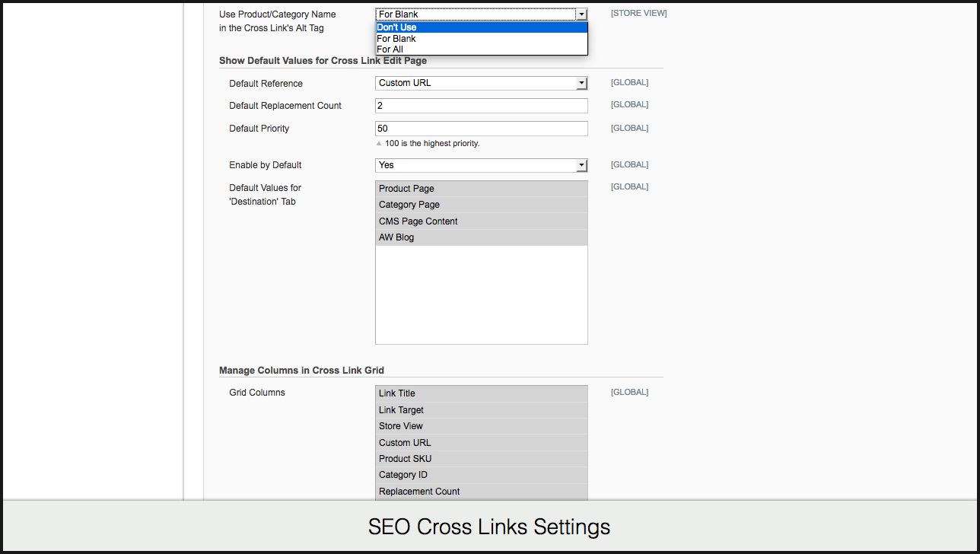Choose "For Blank" option in dropdown list
Image resolution: width=980 pixels, height=554 pixels.
(x=481, y=39)
